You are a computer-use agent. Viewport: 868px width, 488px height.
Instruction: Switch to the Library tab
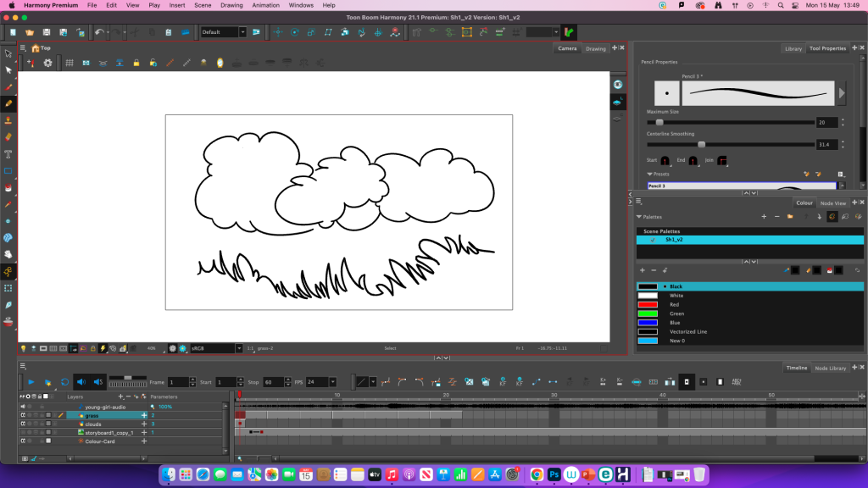tap(793, 48)
